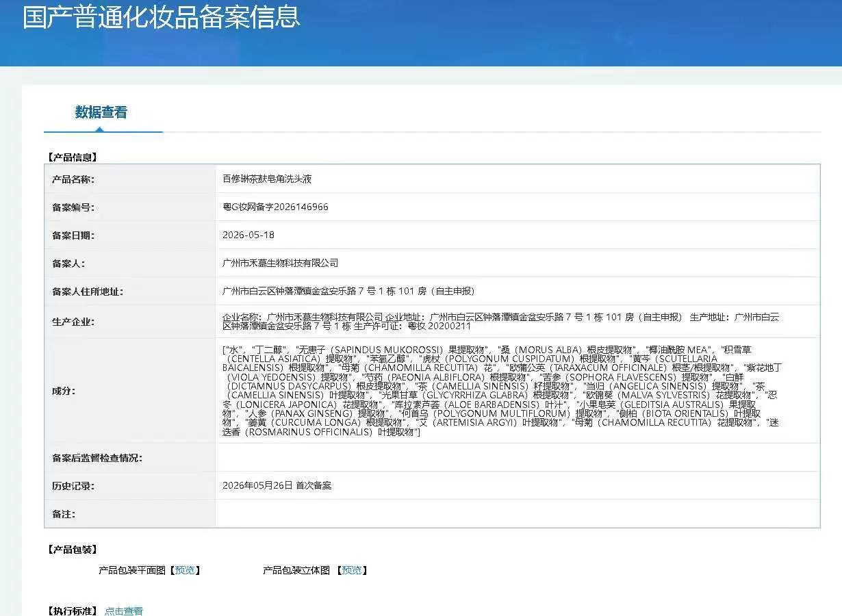Click the 生产企业 details text

[500, 322]
